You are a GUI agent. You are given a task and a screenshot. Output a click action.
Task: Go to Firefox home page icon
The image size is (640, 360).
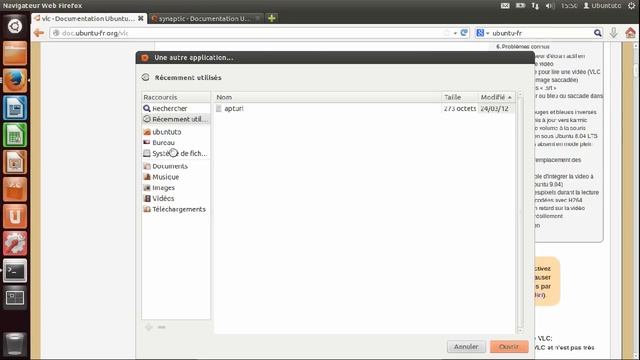tap(630, 33)
